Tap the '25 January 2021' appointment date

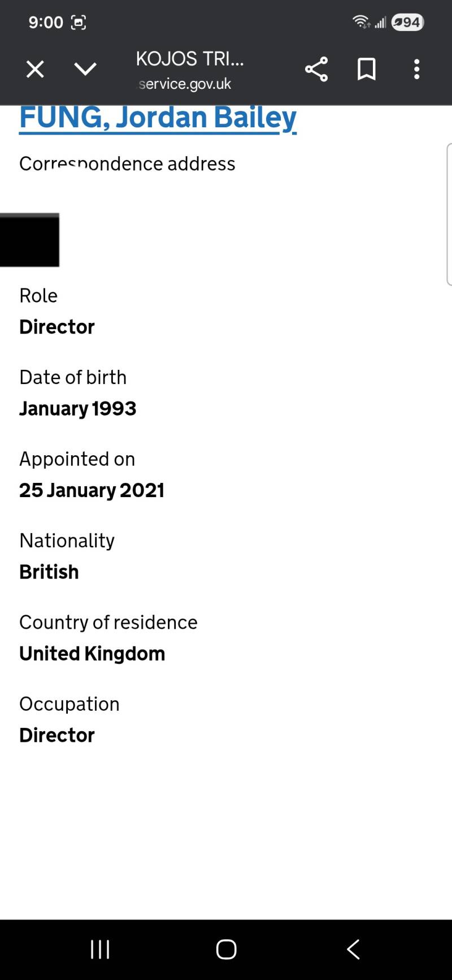(x=92, y=490)
